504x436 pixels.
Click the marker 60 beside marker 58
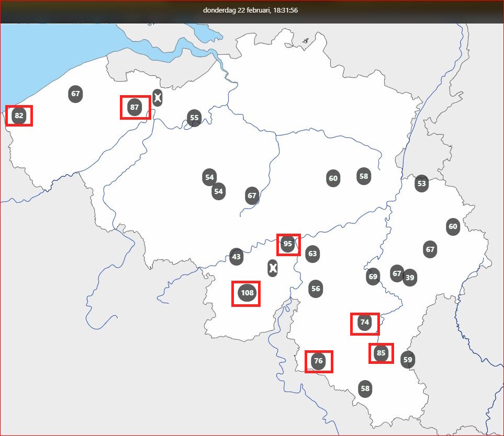tap(333, 178)
